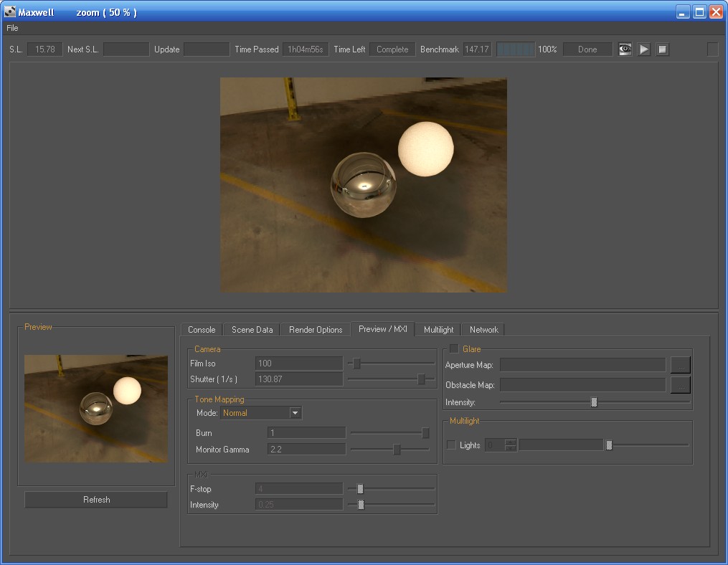This screenshot has width=728, height=565.
Task: Switch to the Console tab
Action: pos(202,330)
